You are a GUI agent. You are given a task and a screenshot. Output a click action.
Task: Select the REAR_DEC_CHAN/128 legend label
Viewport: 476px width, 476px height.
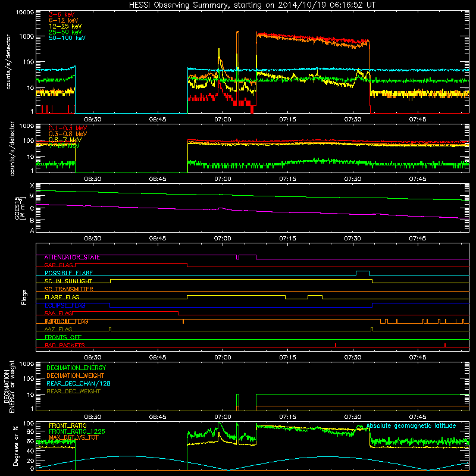[x=79, y=384]
